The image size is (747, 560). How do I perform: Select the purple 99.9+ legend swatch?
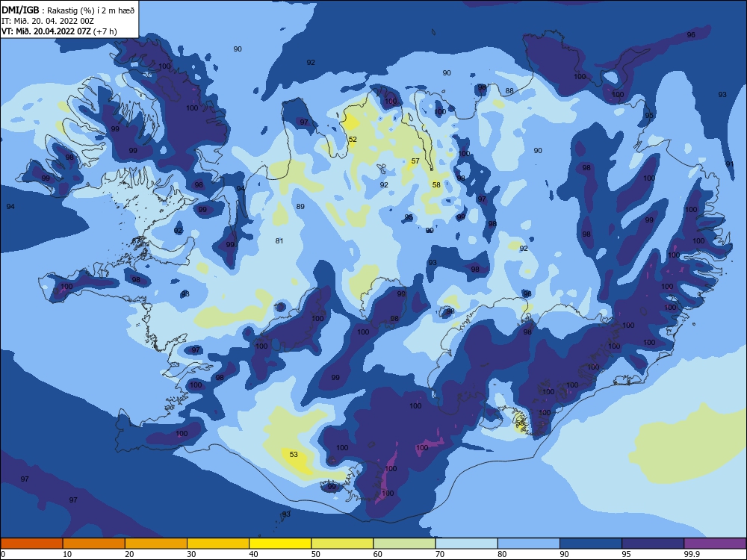(x=715, y=544)
